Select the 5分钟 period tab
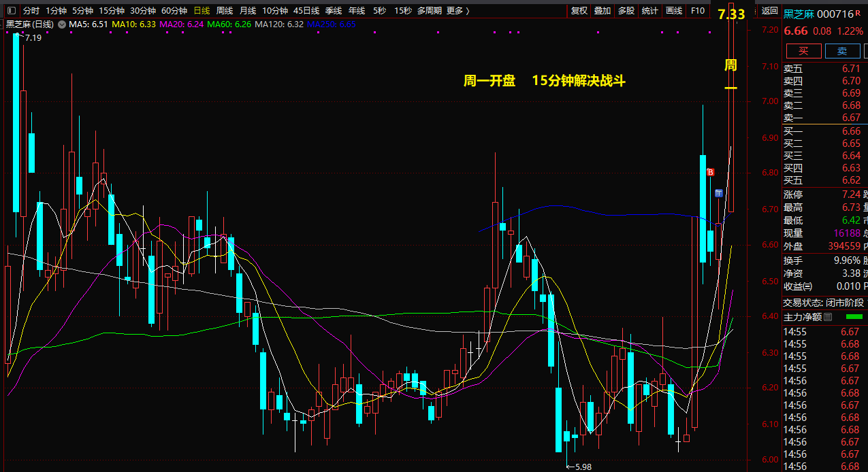Screen dimensions: 868x472 pos(82,11)
